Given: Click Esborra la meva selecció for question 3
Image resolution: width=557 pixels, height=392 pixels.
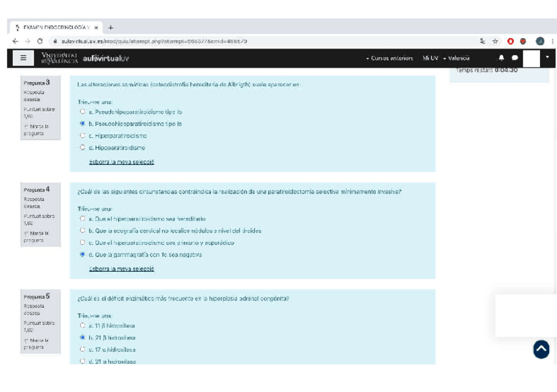Looking at the screenshot, I should click(x=122, y=162).
